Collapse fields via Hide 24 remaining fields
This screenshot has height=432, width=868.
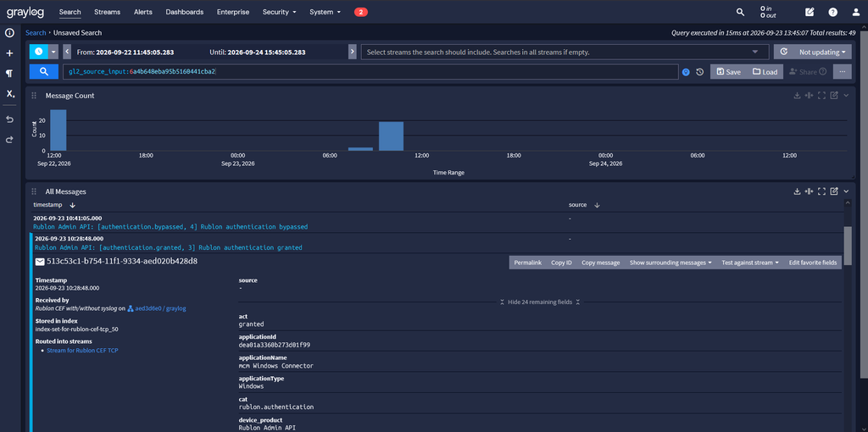click(x=540, y=302)
